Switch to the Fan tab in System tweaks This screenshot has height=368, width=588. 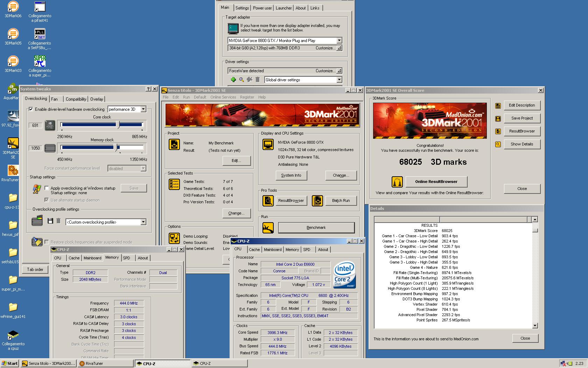[55, 99]
